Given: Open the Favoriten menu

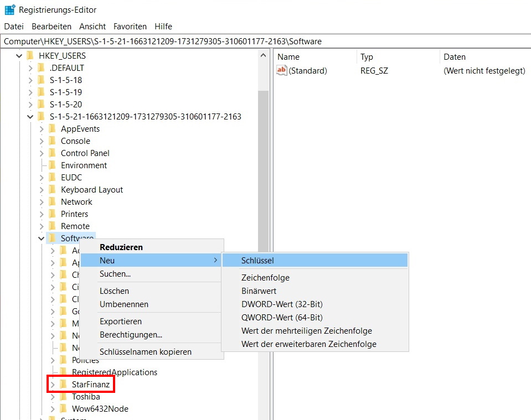Looking at the screenshot, I should pos(130,27).
